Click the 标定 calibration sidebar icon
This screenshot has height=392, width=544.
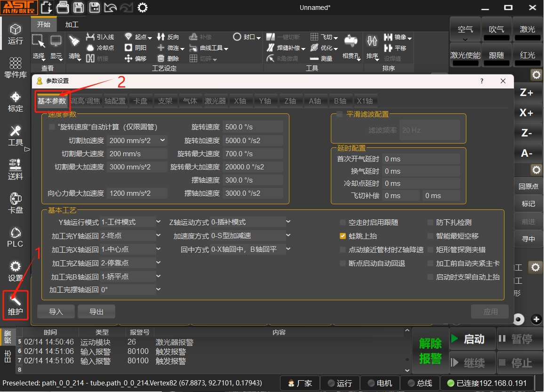click(x=15, y=102)
